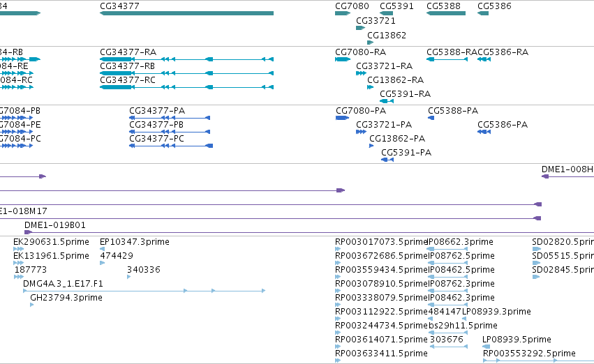
Task: Open the SD02845.5prime EST
Action: (x=535, y=277)
